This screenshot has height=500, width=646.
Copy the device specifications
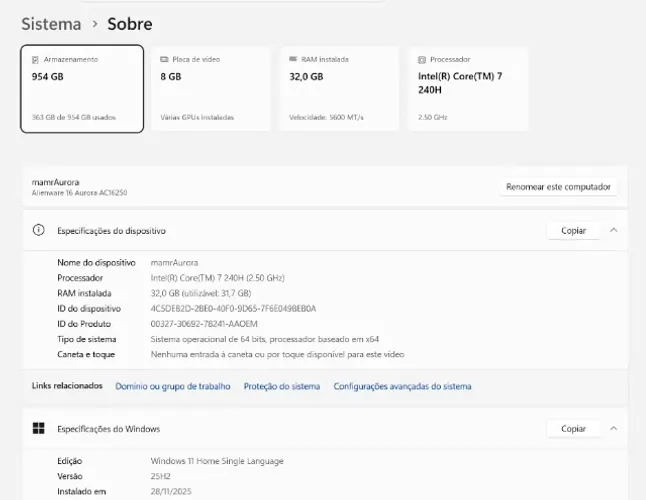pyautogui.click(x=573, y=231)
